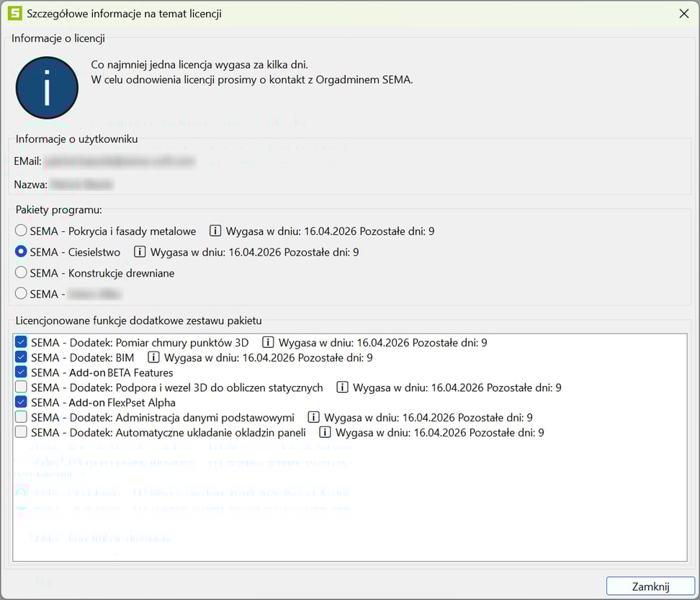Image resolution: width=700 pixels, height=600 pixels.
Task: Enable Podpora i wezel 3D do obliczen statycznych
Action: click(21, 388)
